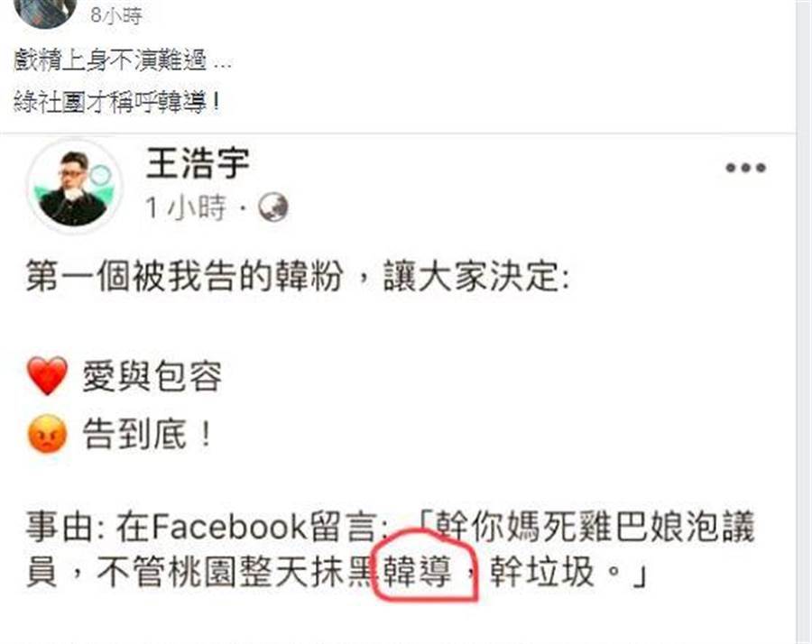Click the 愛與包容 option text
The width and height of the screenshot is (812, 644).
coord(152,376)
